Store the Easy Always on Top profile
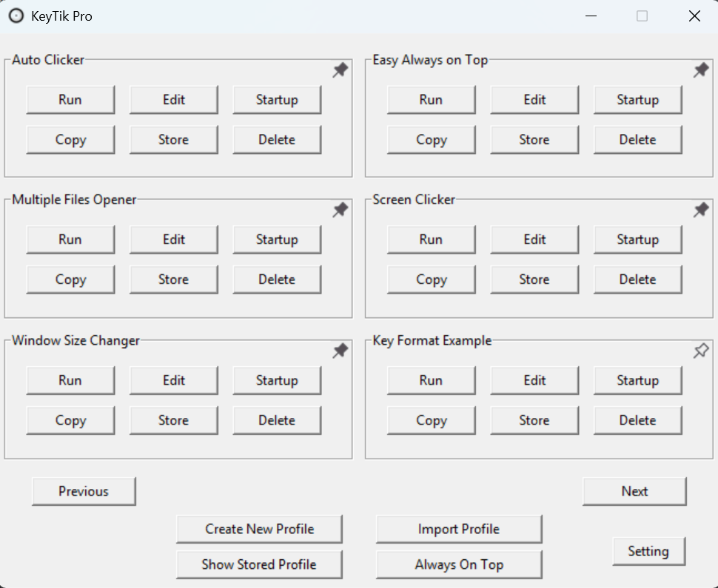718x588 pixels. [x=535, y=140]
